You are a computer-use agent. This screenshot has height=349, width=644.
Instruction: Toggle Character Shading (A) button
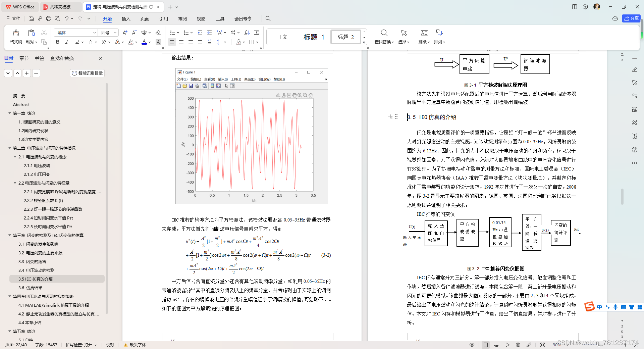158,42
